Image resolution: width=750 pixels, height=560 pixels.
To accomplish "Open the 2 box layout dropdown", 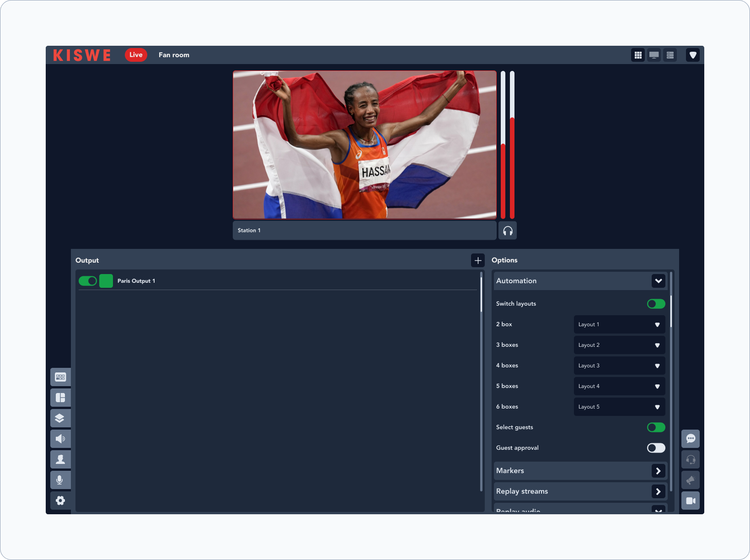I will 619,324.
